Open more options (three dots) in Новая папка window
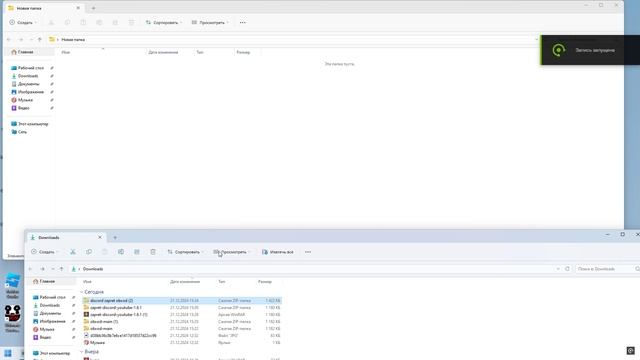This screenshot has height=360, width=640. (x=243, y=22)
